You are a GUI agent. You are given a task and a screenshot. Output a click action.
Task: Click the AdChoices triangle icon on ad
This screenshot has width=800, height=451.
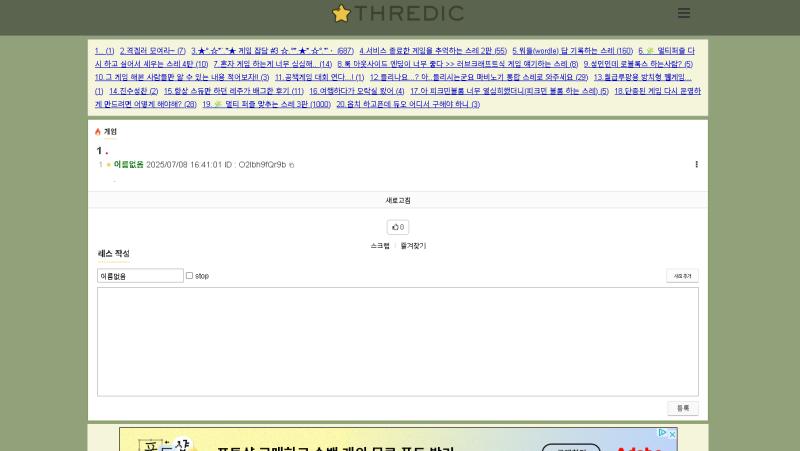(x=663, y=433)
